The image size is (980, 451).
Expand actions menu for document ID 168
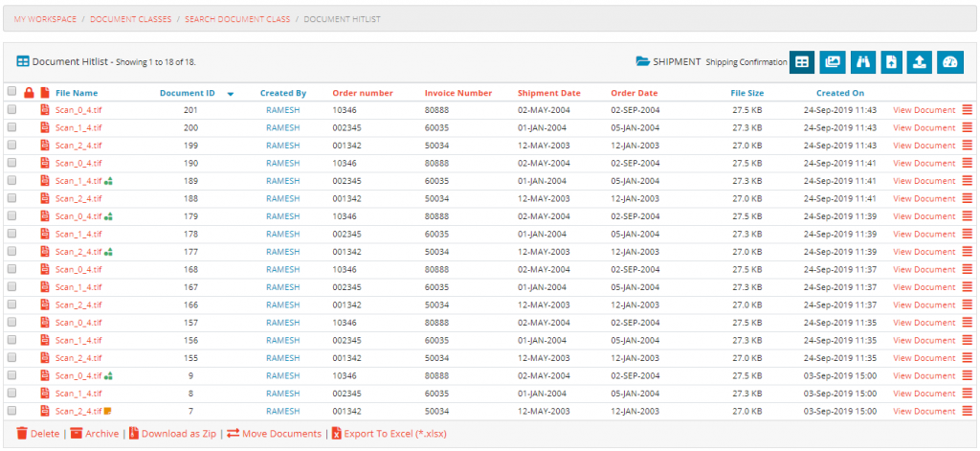[967, 269]
